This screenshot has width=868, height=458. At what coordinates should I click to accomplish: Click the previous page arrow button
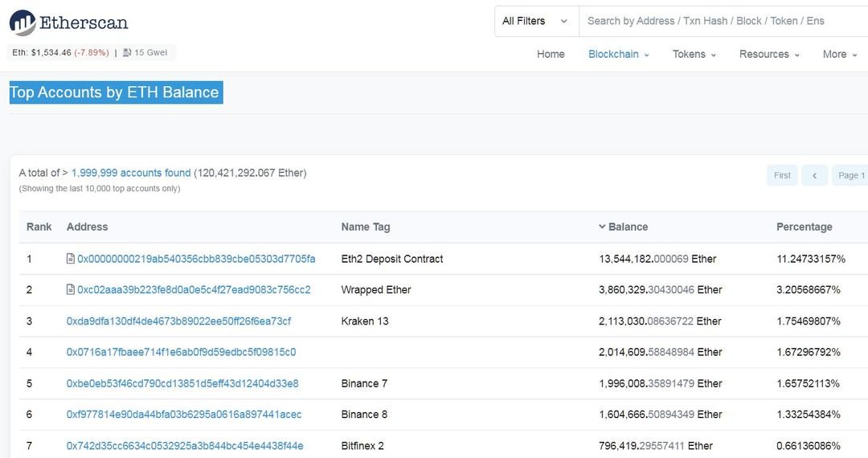click(814, 175)
